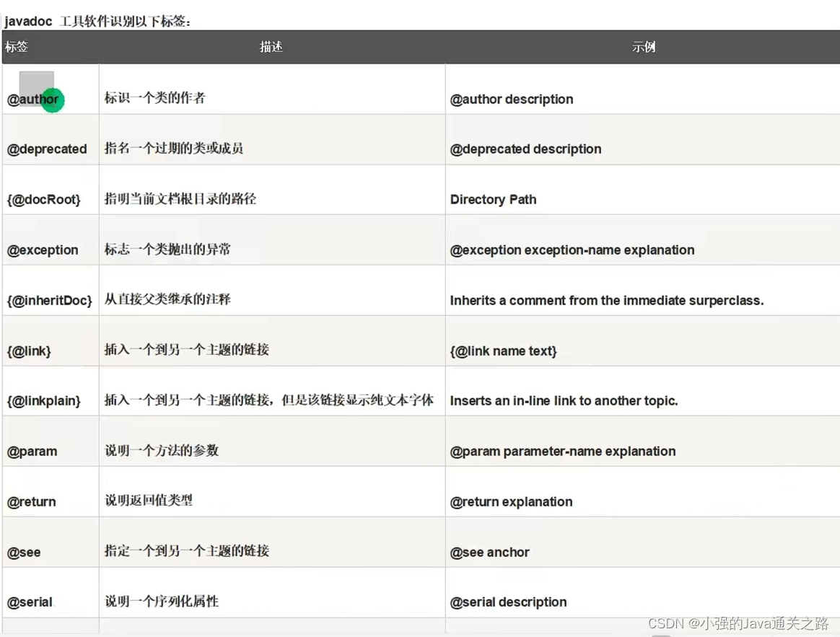
Task: Click the '标签' column header
Action: (16, 47)
